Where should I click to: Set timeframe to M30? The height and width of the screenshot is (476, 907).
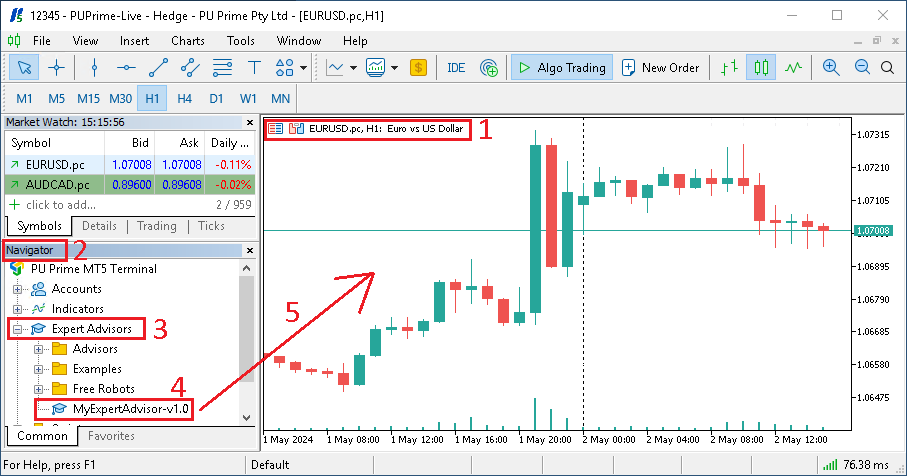[120, 98]
